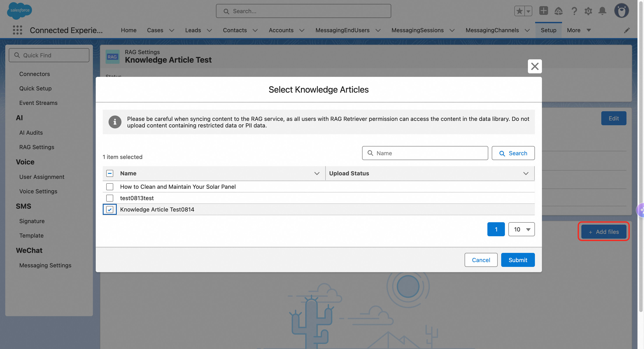Image resolution: width=644 pixels, height=349 pixels.
Task: Open RAG Settings in the sidebar
Action: pyautogui.click(x=37, y=147)
